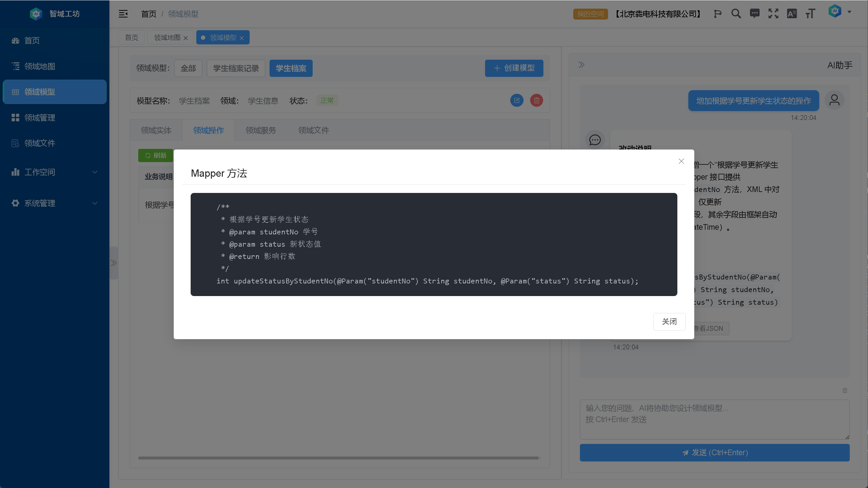Click the blue edit model icon
This screenshot has height=488, width=868.
point(517,100)
